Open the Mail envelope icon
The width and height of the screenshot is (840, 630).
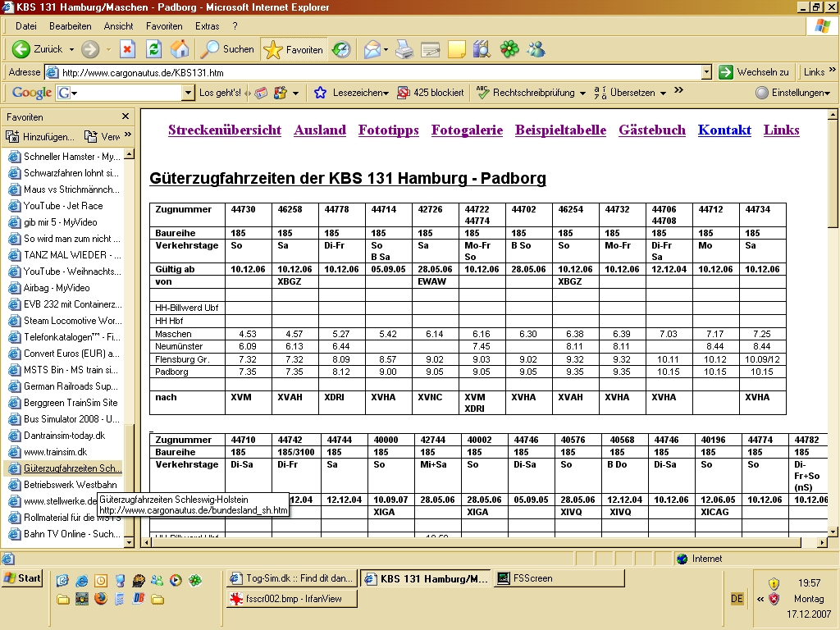coord(372,49)
